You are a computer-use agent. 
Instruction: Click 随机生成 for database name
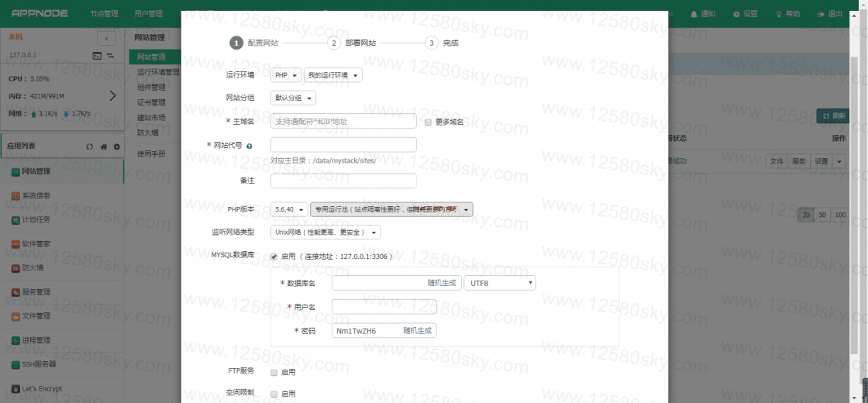click(442, 283)
